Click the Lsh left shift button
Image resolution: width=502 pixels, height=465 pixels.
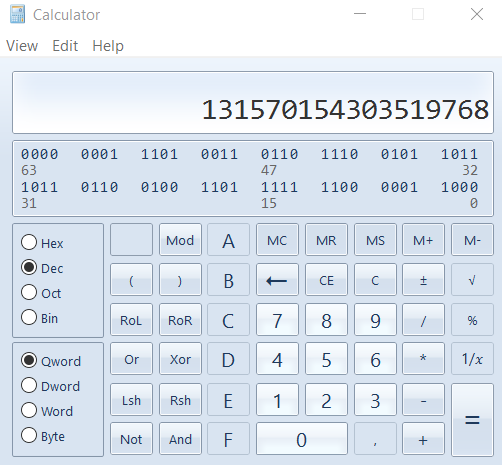131,400
